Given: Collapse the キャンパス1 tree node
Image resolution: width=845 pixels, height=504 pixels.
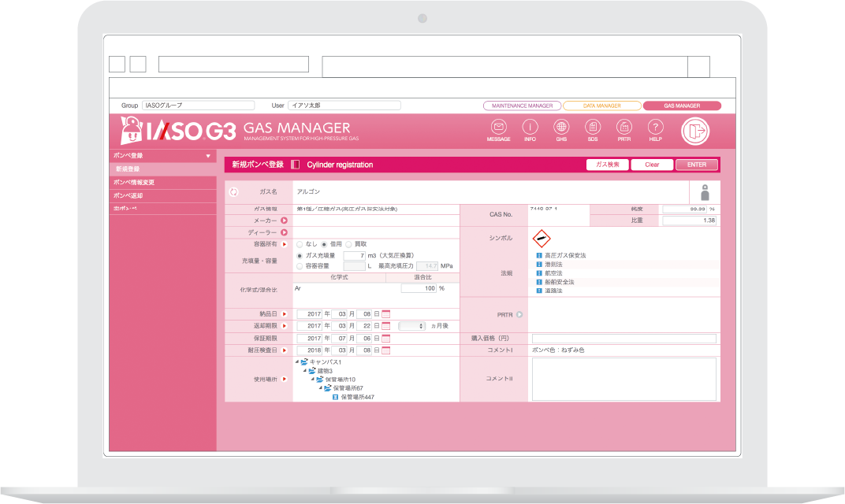Looking at the screenshot, I should (297, 361).
